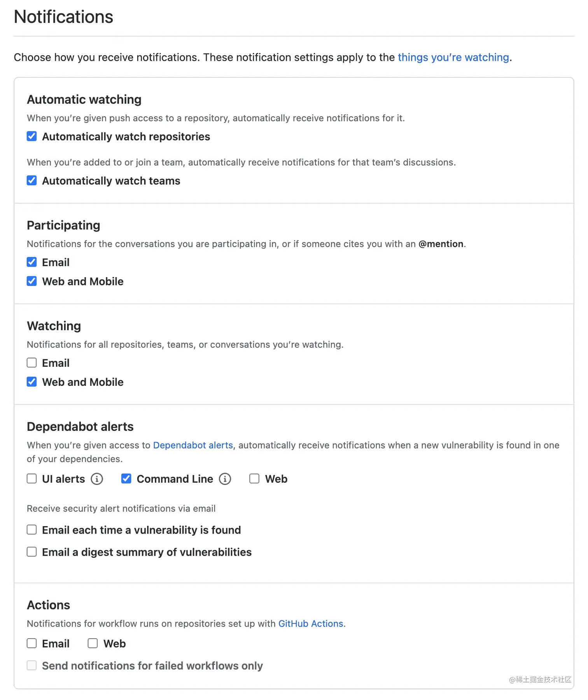Enable Email notifications under Watching
The image size is (588, 700).
[x=31, y=362]
